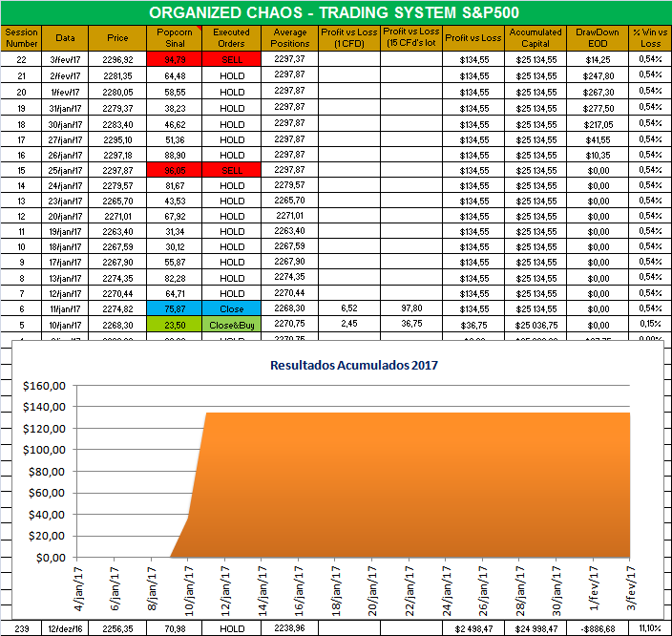Viewport: 672px width, 636px height.
Task: Select price cell 2263,40
Action: pos(117,232)
